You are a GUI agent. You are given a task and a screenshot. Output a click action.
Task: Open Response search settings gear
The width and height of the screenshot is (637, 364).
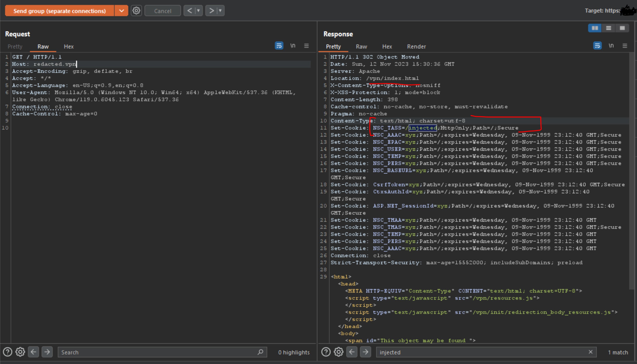tap(339, 352)
